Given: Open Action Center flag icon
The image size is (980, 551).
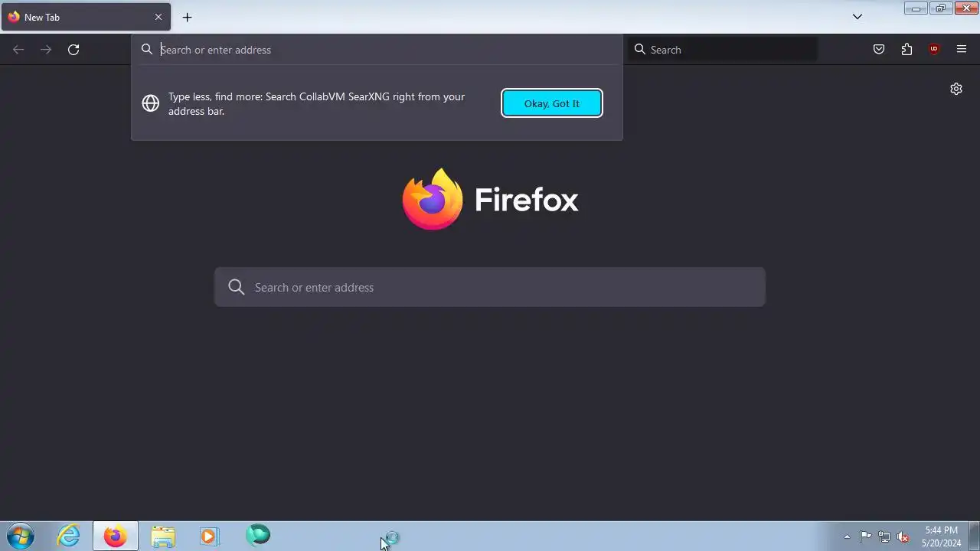Looking at the screenshot, I should coord(865,536).
